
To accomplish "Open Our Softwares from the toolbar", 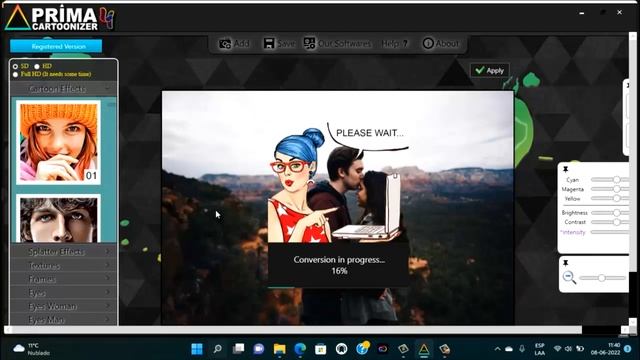I will 338,43.
